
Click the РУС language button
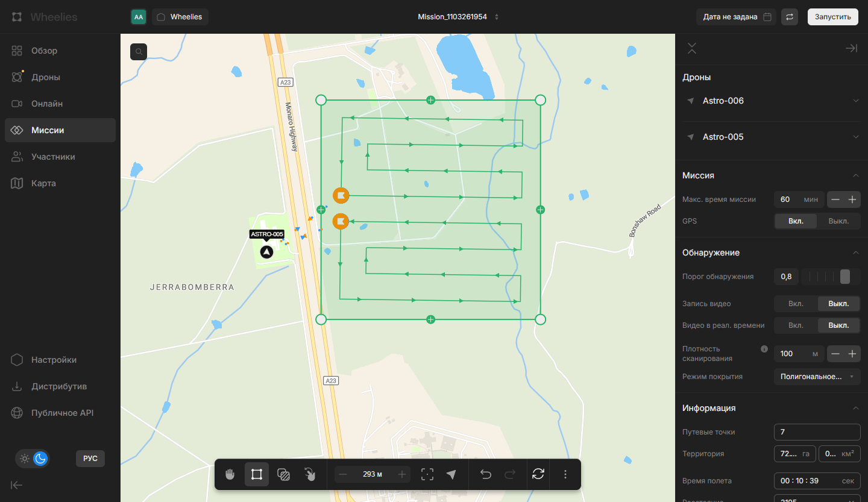click(90, 459)
